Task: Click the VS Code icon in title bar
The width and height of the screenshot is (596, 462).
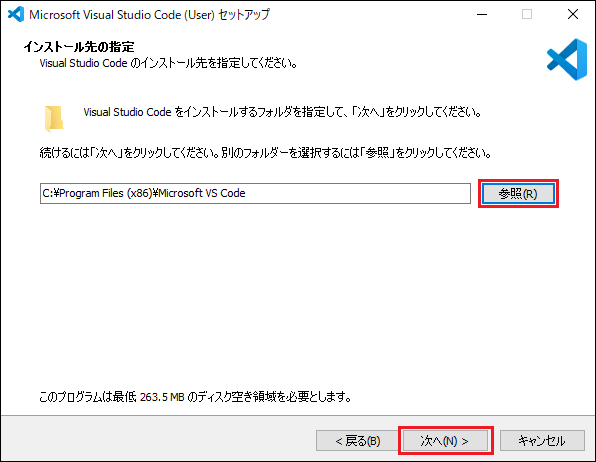Action: 16,14
